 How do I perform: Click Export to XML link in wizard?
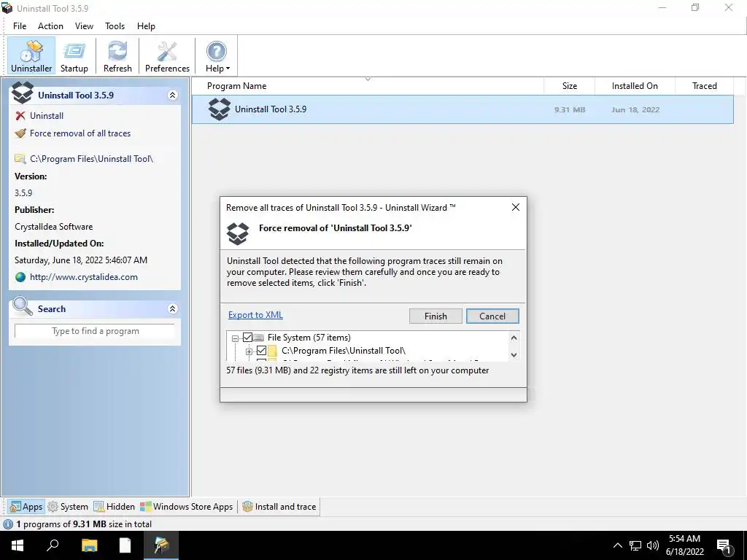point(255,315)
